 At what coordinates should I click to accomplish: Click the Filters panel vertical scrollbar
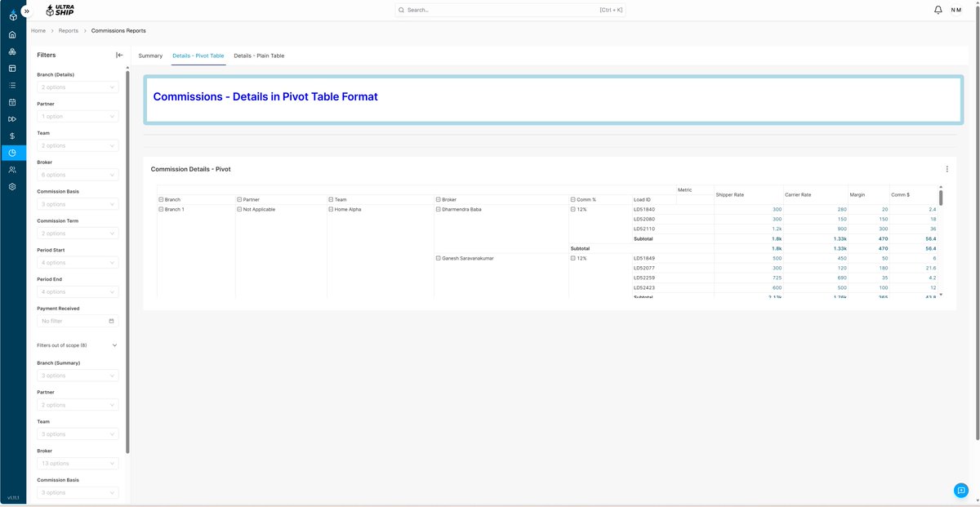[x=127, y=261]
